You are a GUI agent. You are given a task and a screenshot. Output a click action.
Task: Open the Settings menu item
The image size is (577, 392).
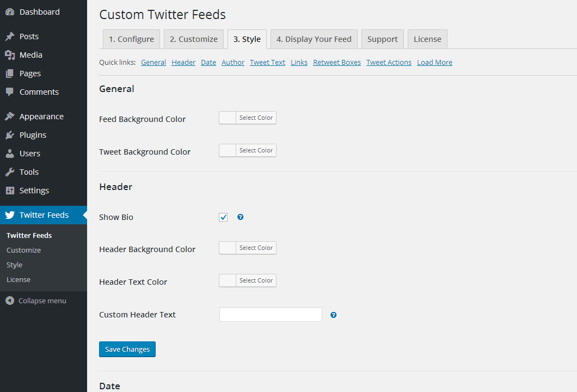click(x=34, y=191)
